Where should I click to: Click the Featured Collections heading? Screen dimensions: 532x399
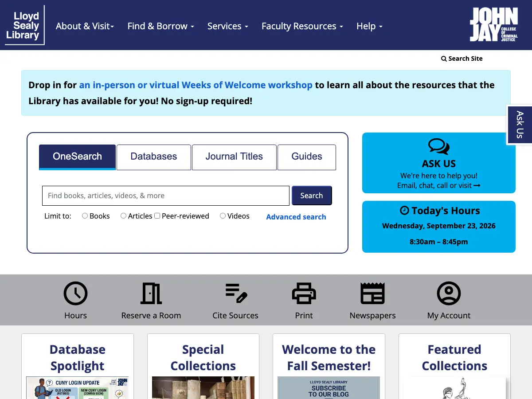[x=454, y=358]
